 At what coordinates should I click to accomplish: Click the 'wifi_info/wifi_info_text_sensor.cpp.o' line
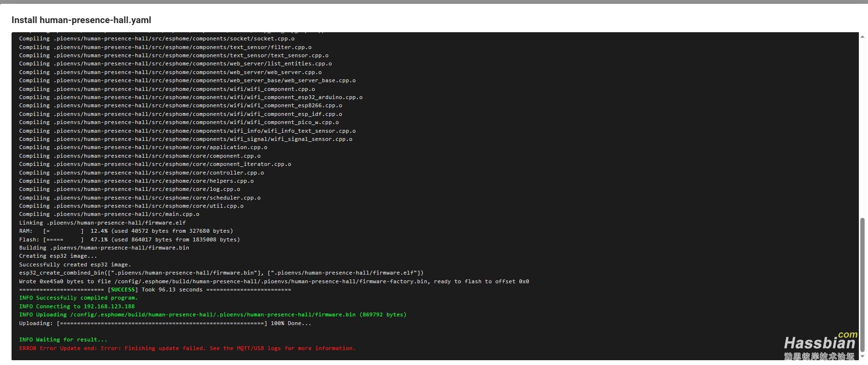(x=188, y=131)
